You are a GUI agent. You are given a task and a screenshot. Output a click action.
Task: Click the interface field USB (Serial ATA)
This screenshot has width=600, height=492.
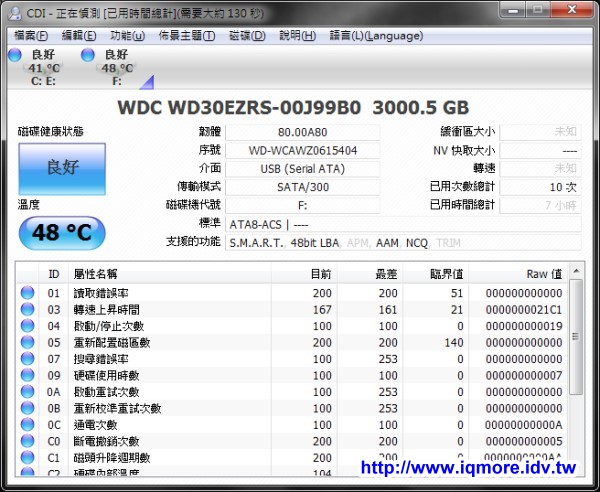click(303, 169)
